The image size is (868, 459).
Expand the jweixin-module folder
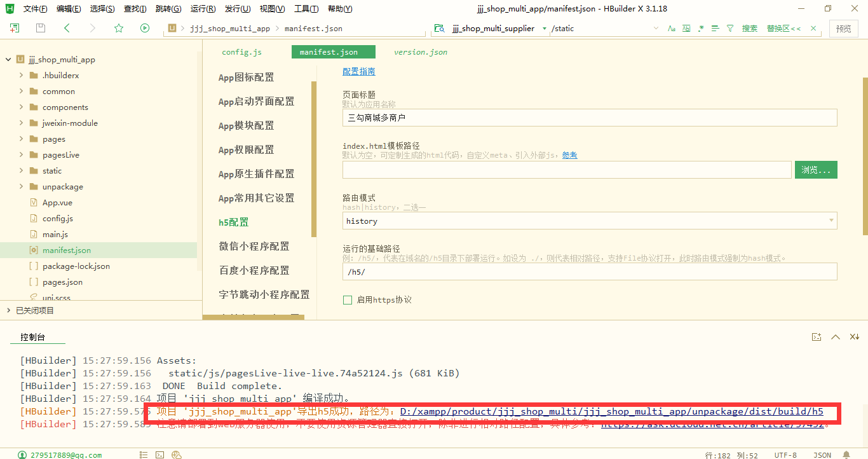click(21, 123)
